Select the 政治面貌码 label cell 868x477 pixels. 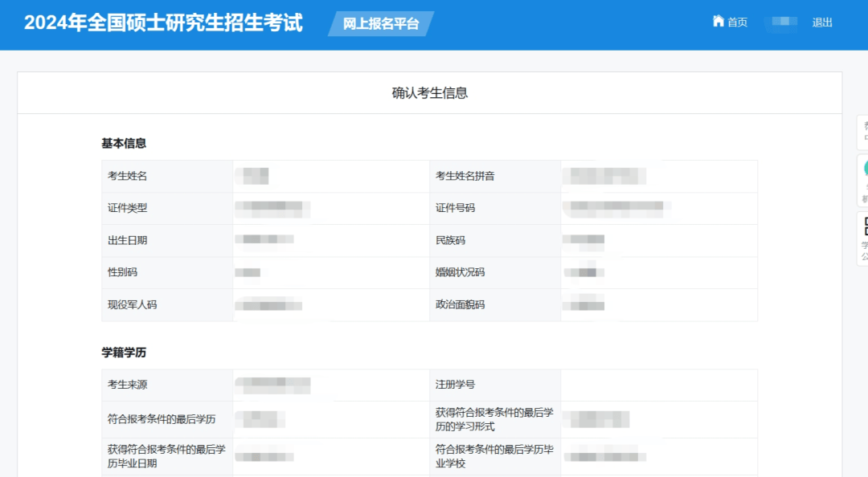click(x=460, y=305)
